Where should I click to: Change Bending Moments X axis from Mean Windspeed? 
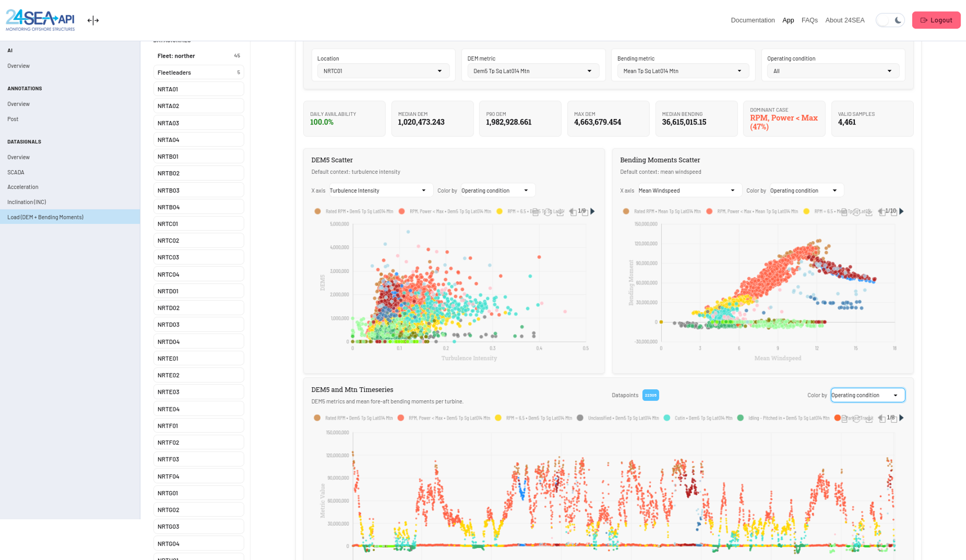pyautogui.click(x=690, y=190)
